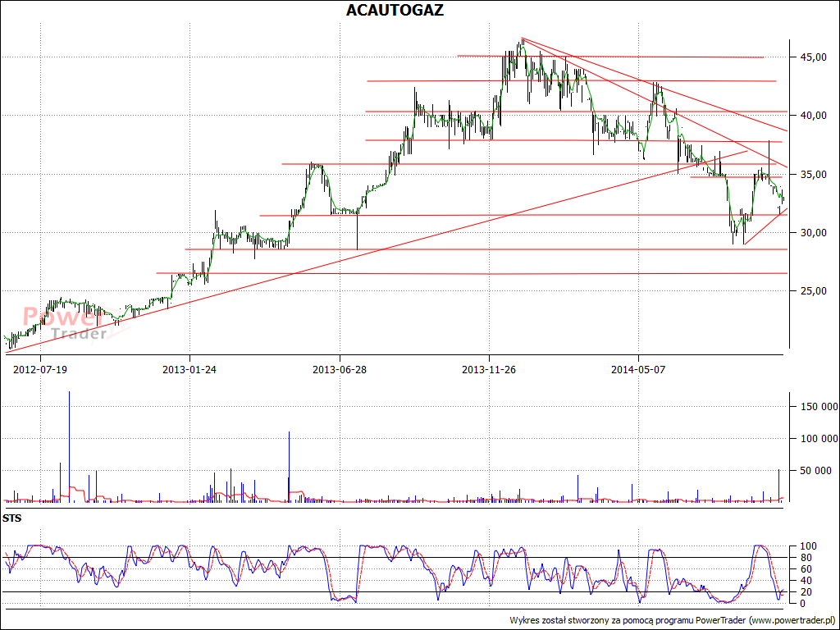Click the STS indicator label
The width and height of the screenshot is (840, 630).
(x=11, y=518)
